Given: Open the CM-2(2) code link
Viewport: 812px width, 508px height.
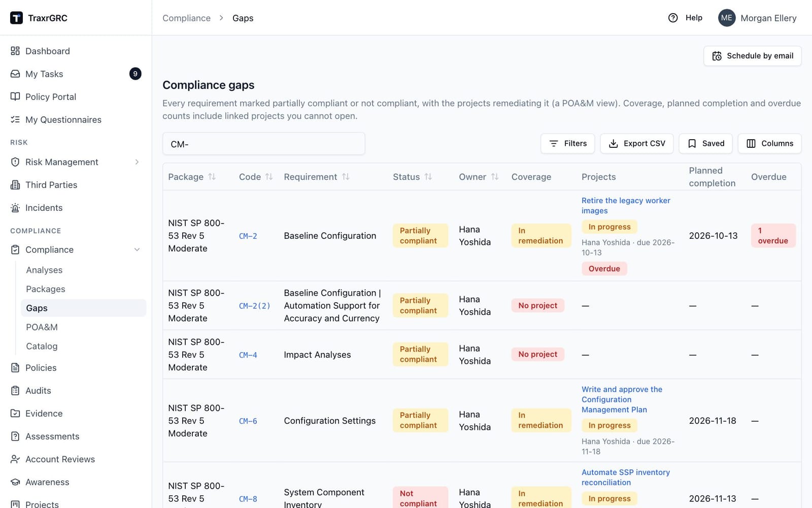Looking at the screenshot, I should (x=255, y=306).
